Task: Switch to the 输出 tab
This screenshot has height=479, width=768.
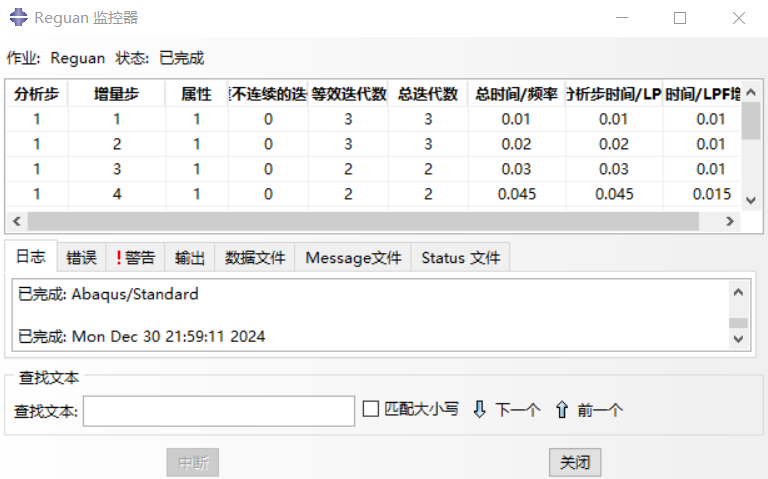Action: [x=190, y=257]
